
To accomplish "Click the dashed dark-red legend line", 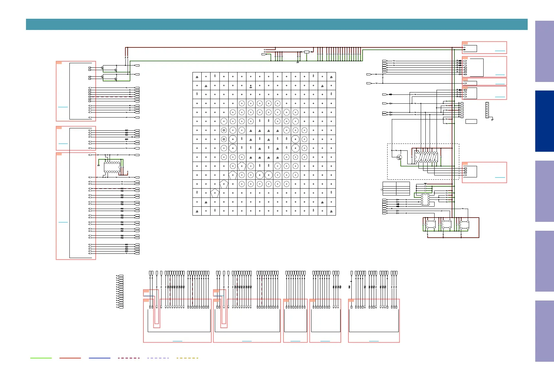I will 129,358.
